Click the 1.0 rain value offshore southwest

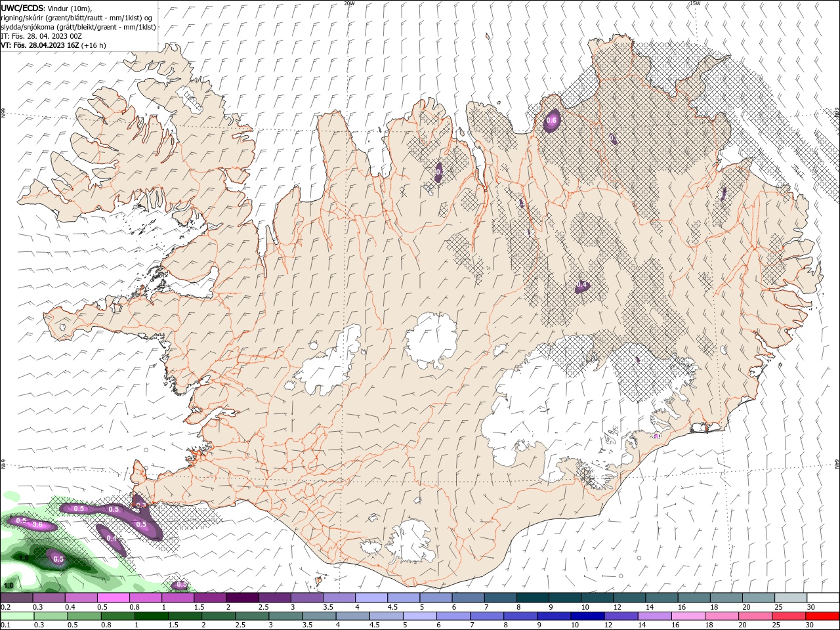9,585
